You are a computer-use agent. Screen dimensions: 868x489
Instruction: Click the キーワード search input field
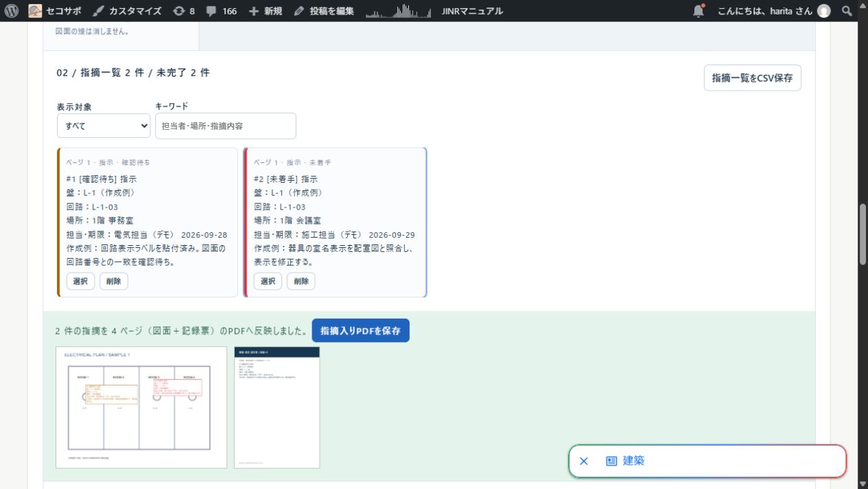226,126
